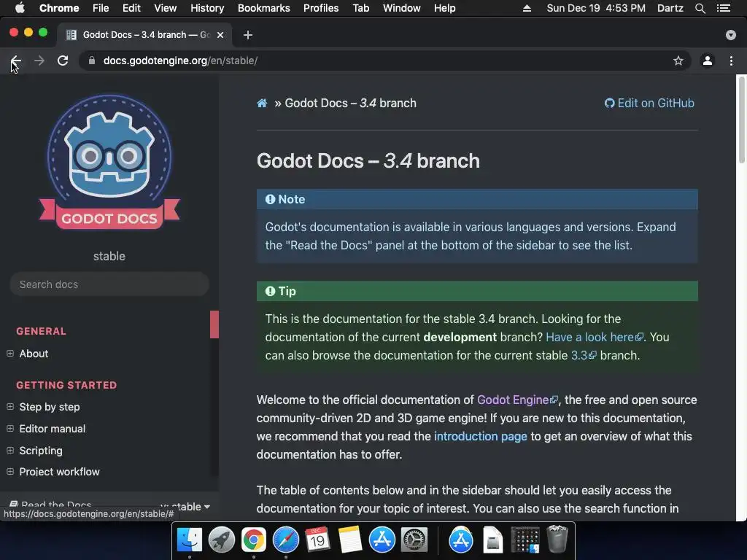Open the Scripting link in sidebar
This screenshot has height=560, width=747.
[x=41, y=451]
